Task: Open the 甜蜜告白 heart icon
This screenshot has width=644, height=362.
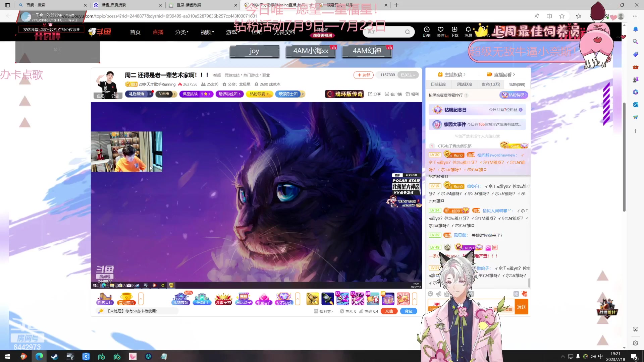Action: 264,299
